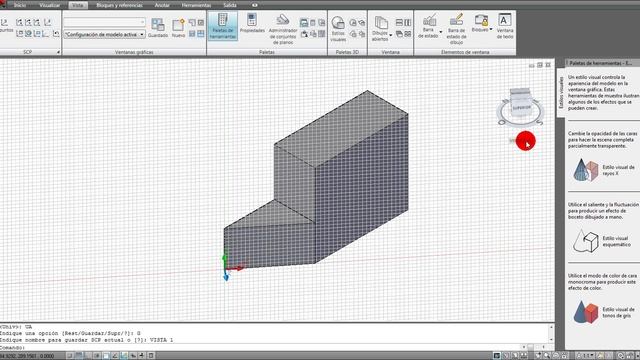Image resolution: width=640 pixels, height=360 pixels.
Task: Click the cascade windows icon
Action: click(x=399, y=34)
